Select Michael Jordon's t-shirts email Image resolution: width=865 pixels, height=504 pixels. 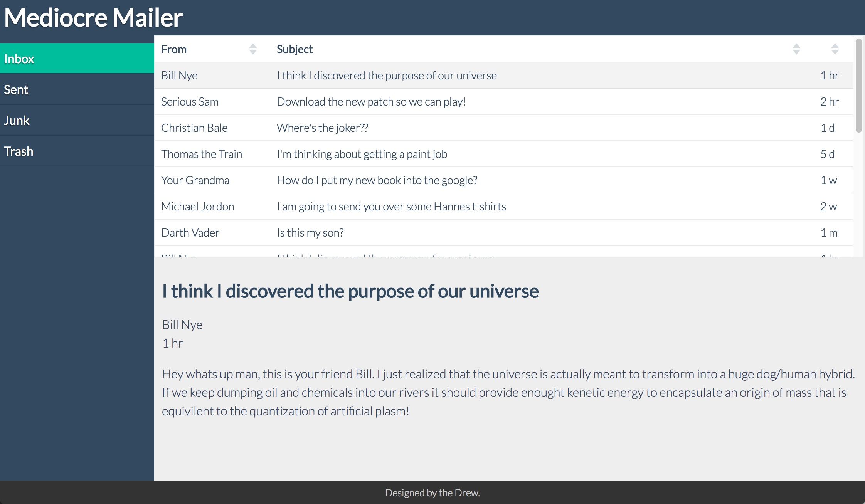391,207
